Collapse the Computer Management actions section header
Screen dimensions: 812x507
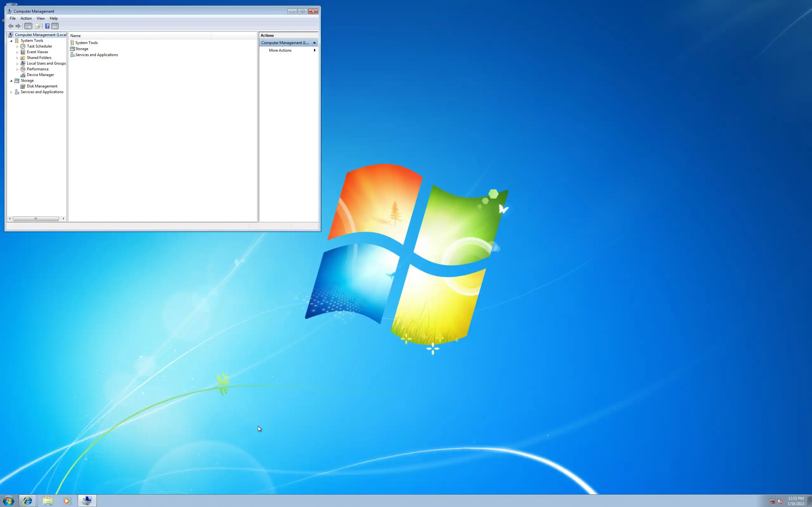314,42
